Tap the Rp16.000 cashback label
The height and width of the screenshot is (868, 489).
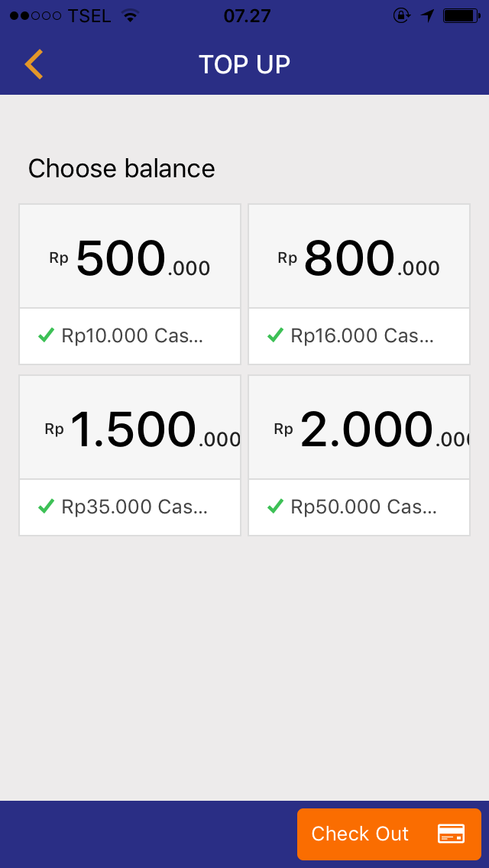[361, 335]
